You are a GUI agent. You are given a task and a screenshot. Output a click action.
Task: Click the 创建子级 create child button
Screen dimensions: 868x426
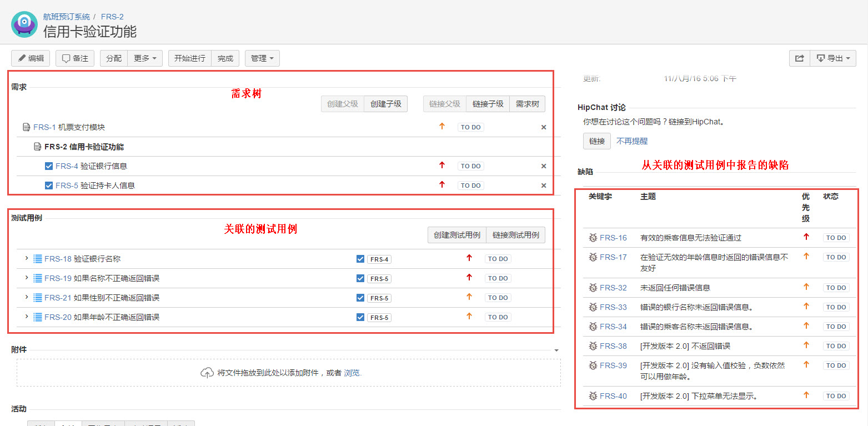pos(386,104)
